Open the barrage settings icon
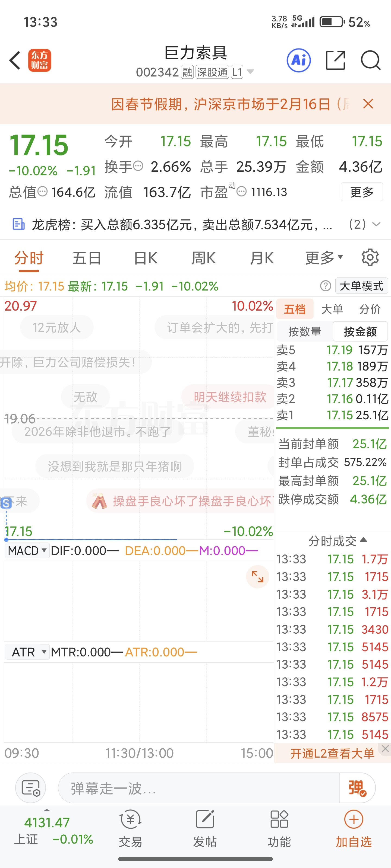The image size is (391, 868). click(31, 788)
